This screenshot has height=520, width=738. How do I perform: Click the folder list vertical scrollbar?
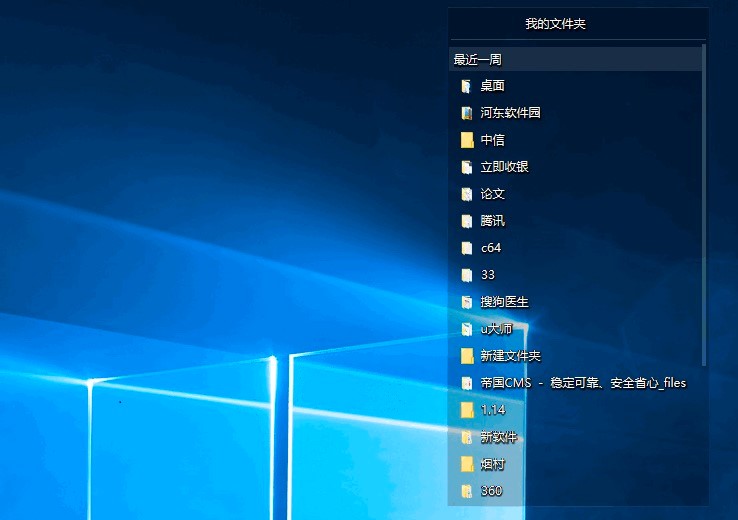(x=704, y=205)
